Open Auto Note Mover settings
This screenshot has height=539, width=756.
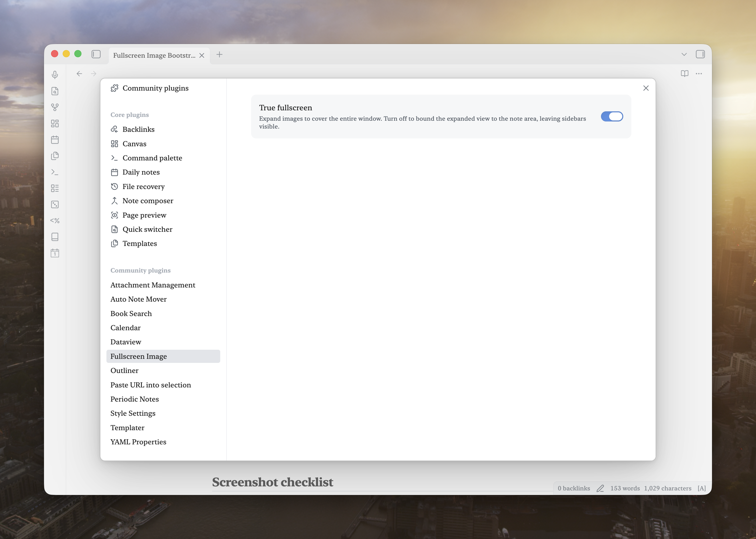pos(163,299)
